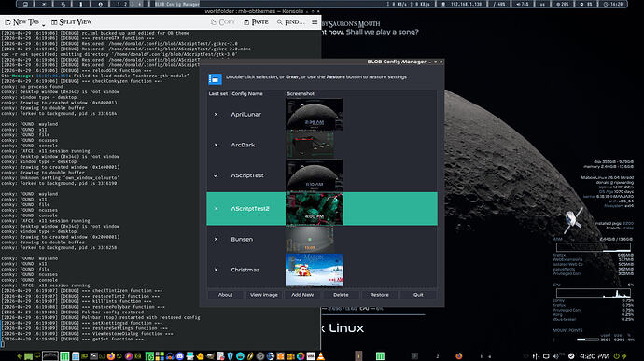
Task: Select the ArcDark config row
Action: point(322,145)
